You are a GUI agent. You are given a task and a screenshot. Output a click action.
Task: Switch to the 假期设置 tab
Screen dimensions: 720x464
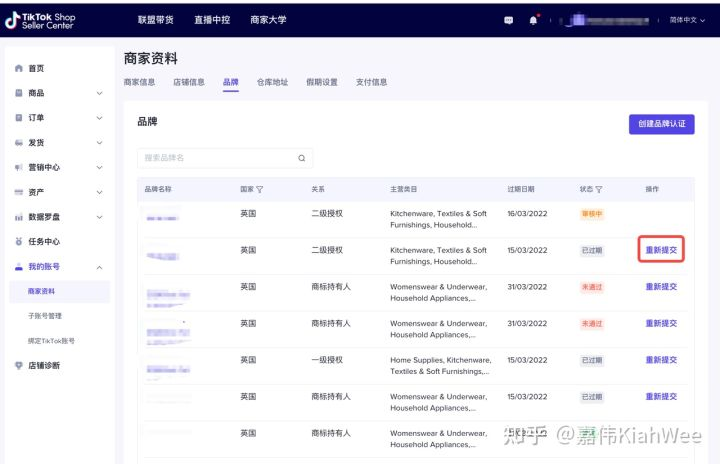coord(322,82)
